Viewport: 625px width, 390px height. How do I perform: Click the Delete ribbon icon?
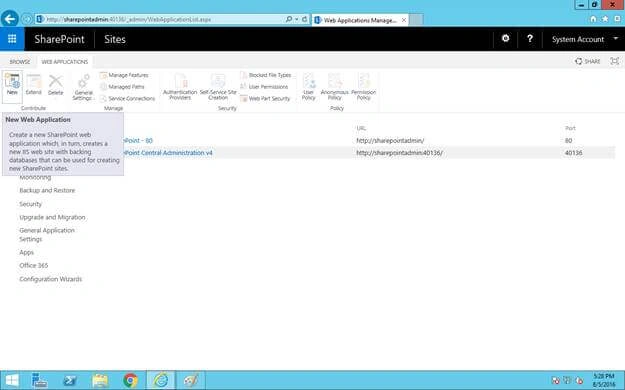coord(56,85)
